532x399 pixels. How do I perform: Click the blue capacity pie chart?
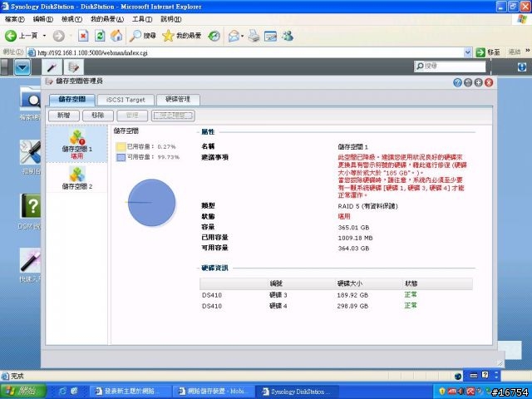(151, 203)
